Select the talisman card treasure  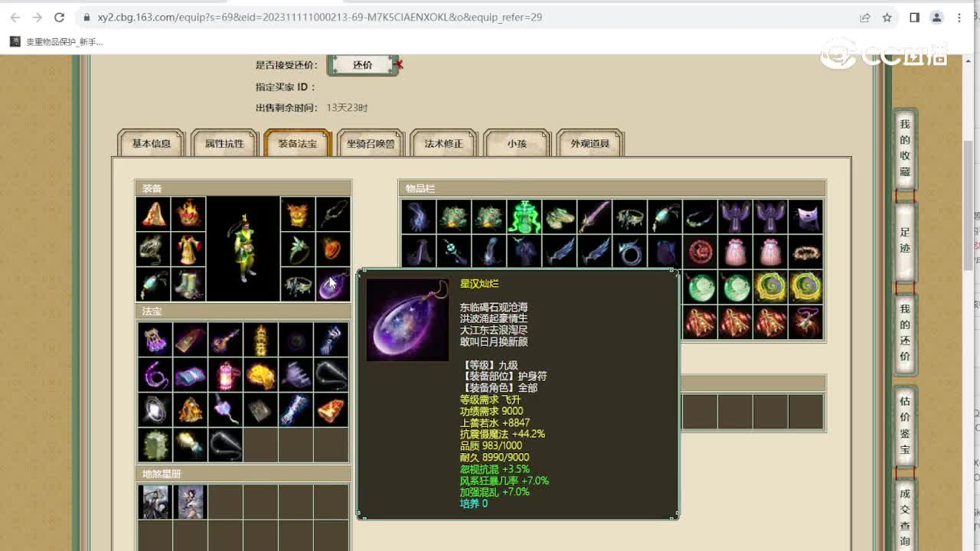click(x=190, y=339)
